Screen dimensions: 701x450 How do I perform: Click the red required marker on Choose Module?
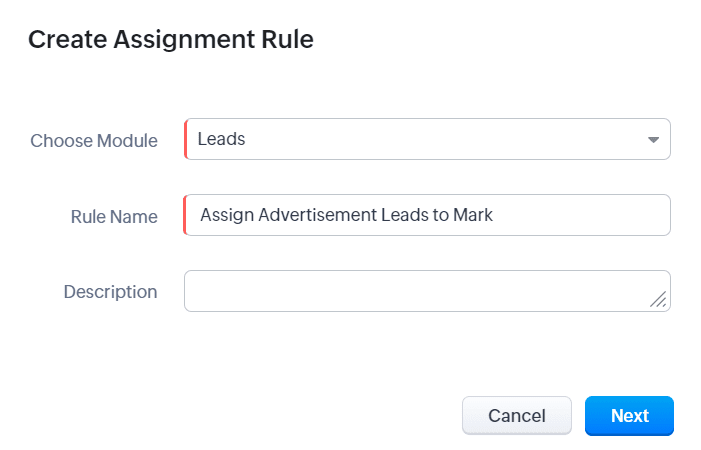[x=186, y=139]
